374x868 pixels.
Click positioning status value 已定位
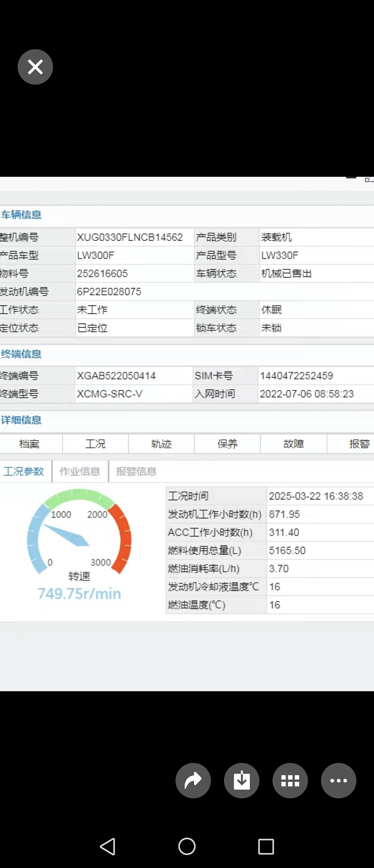click(92, 328)
